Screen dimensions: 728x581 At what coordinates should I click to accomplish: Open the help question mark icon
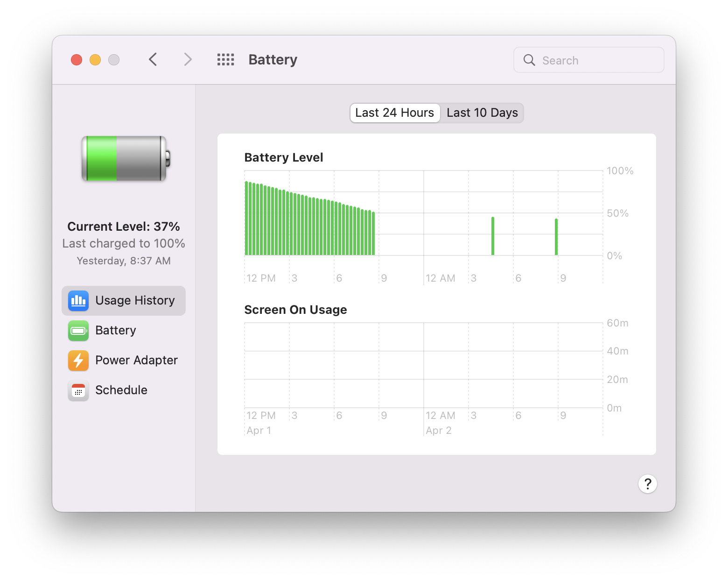[647, 484]
